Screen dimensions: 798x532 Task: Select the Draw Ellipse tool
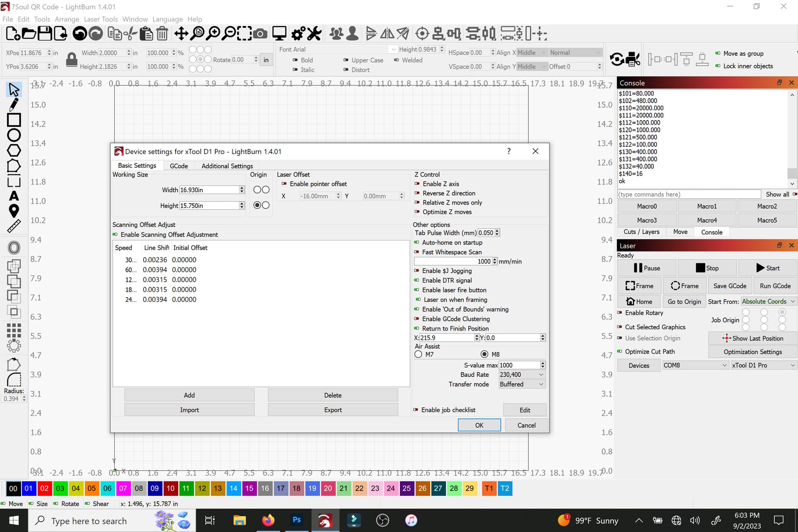click(x=14, y=135)
